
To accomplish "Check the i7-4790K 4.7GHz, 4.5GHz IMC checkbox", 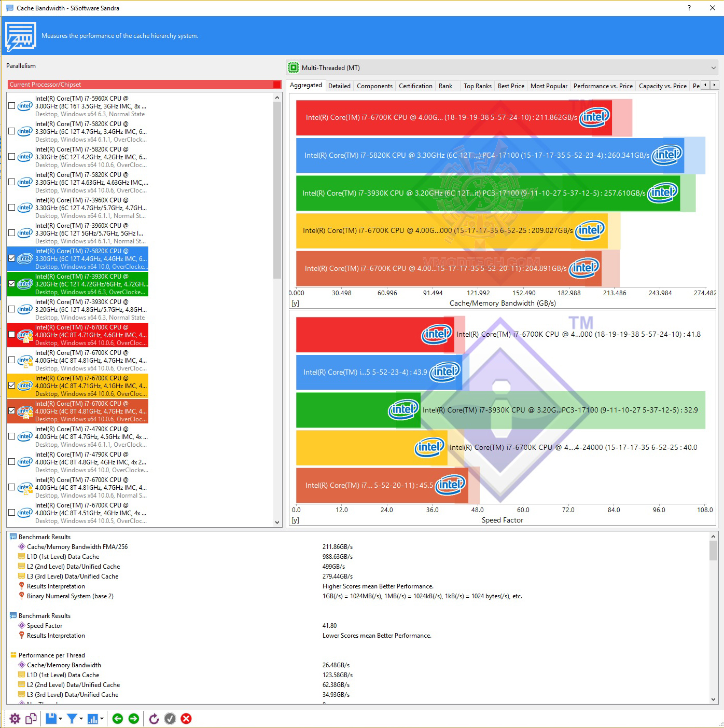I will (x=11, y=436).
